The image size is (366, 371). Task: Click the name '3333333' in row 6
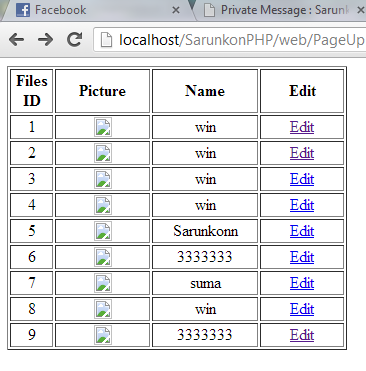tap(205, 257)
